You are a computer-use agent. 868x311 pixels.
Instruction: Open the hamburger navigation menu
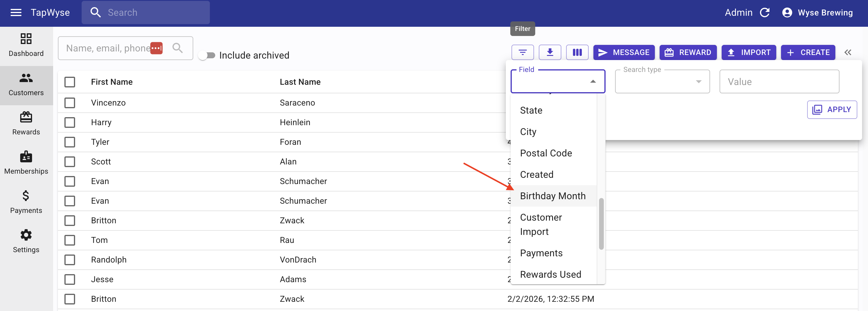point(16,13)
